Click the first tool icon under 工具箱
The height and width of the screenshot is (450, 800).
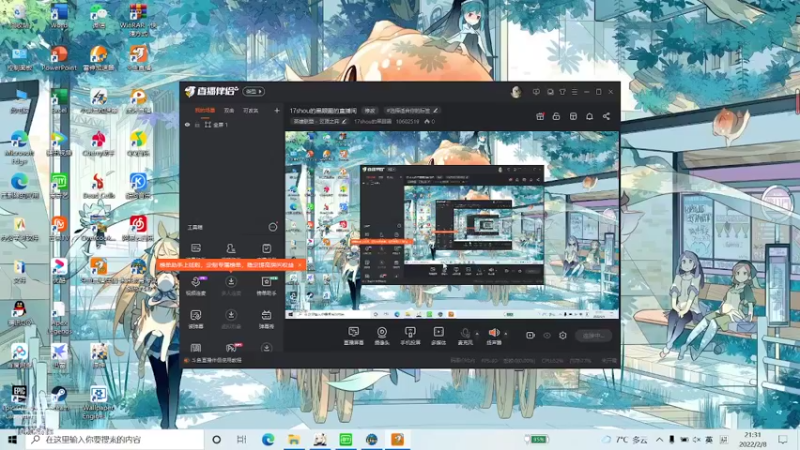click(196, 248)
